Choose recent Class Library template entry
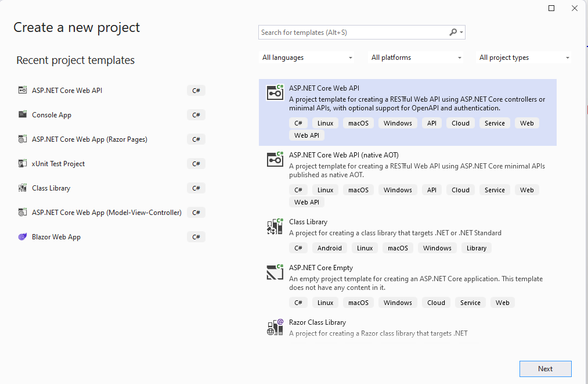The image size is (588, 384). click(x=51, y=188)
